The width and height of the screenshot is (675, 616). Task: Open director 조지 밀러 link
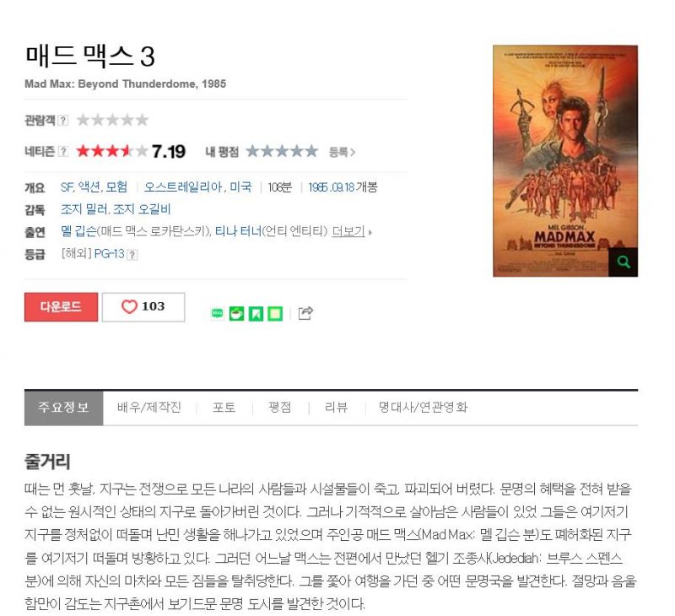[x=84, y=209]
